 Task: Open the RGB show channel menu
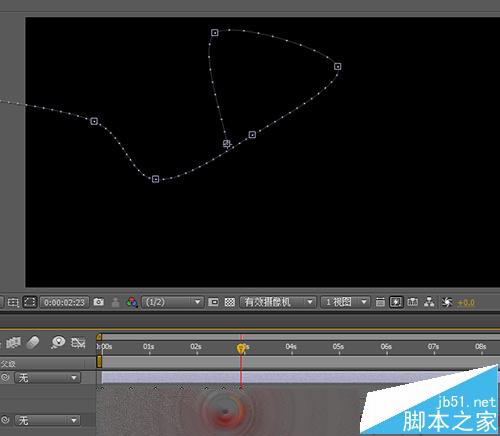(132, 302)
